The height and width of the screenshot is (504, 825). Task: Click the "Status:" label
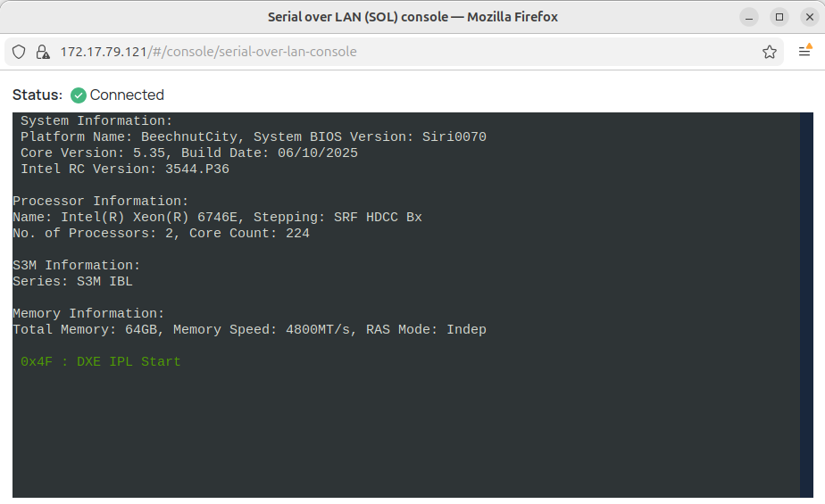coord(37,95)
